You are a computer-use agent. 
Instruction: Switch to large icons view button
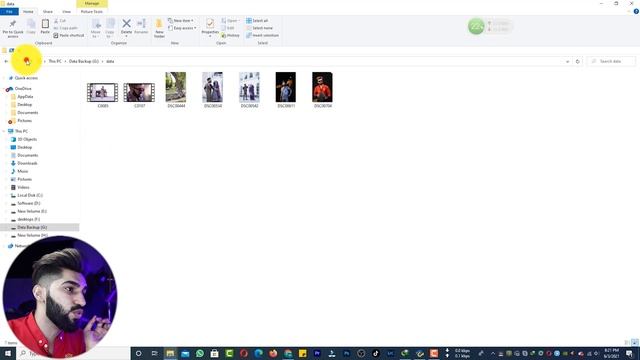pyautogui.click(x=634, y=342)
